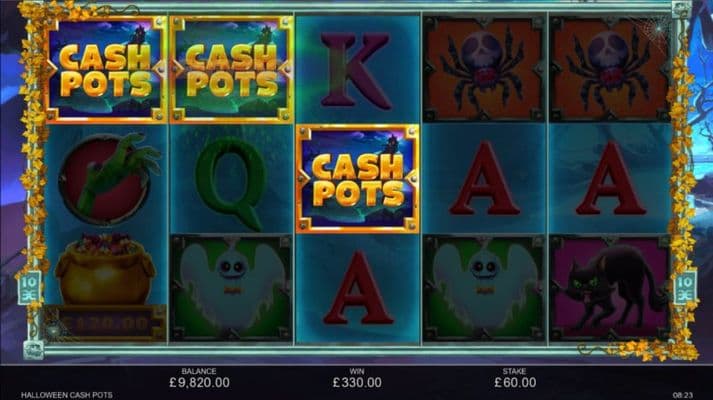Click the £60.00 stake value
This screenshot has width=713, height=400.
pyautogui.click(x=515, y=383)
